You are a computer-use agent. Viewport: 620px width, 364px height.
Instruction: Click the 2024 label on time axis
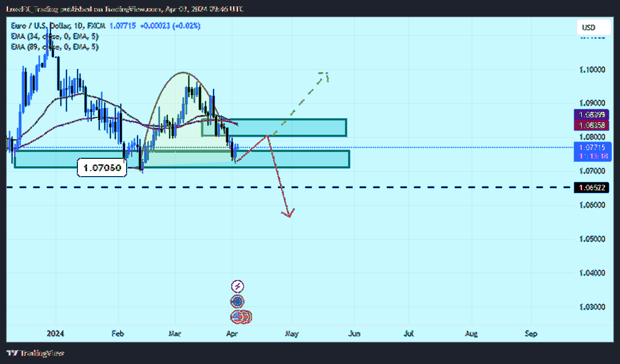[x=56, y=334]
